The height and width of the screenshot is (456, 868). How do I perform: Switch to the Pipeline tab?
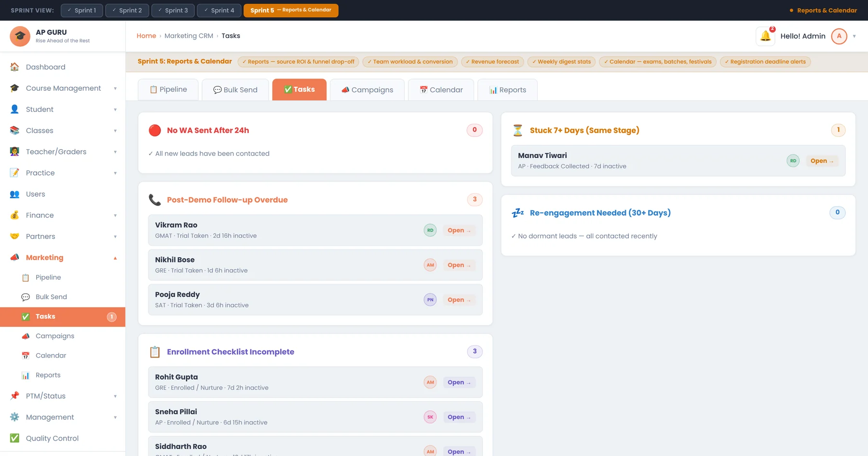168,90
